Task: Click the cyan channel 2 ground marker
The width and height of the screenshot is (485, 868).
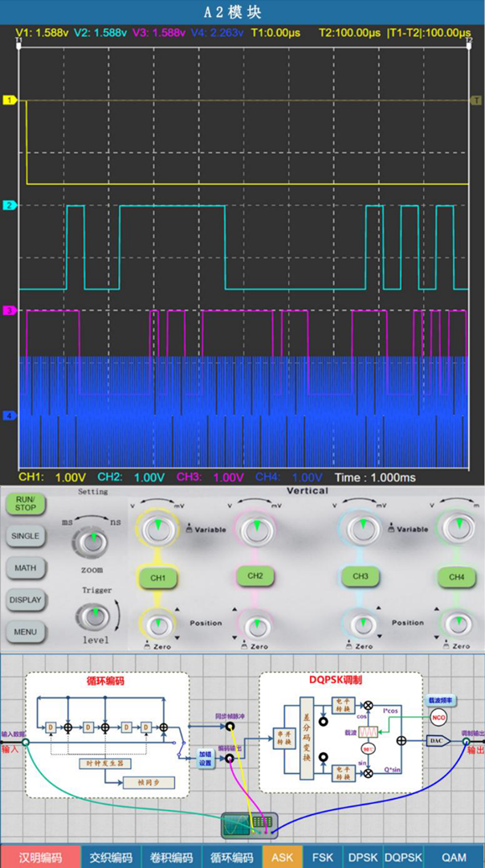Action: (10, 206)
